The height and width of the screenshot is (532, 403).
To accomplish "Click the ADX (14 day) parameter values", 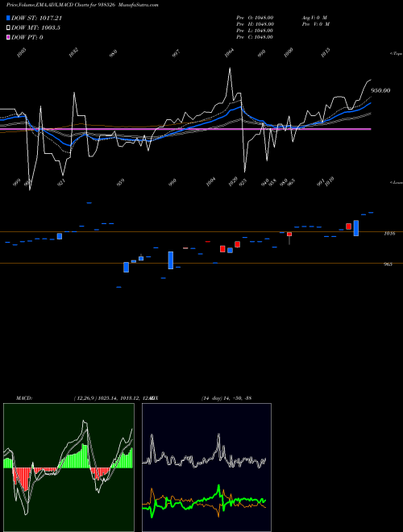I will click(x=226, y=398).
